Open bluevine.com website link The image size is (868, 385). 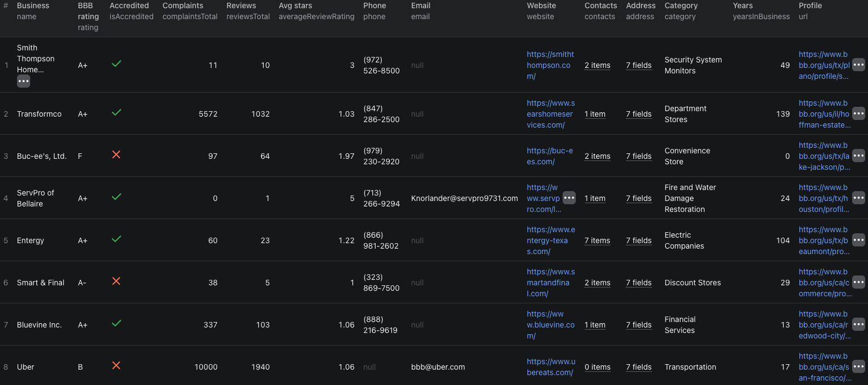[x=551, y=325]
